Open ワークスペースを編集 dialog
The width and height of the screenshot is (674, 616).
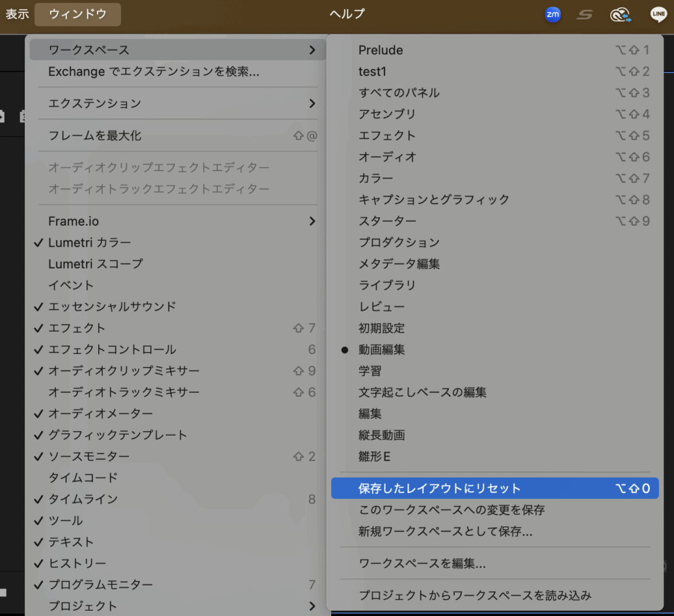point(495,563)
